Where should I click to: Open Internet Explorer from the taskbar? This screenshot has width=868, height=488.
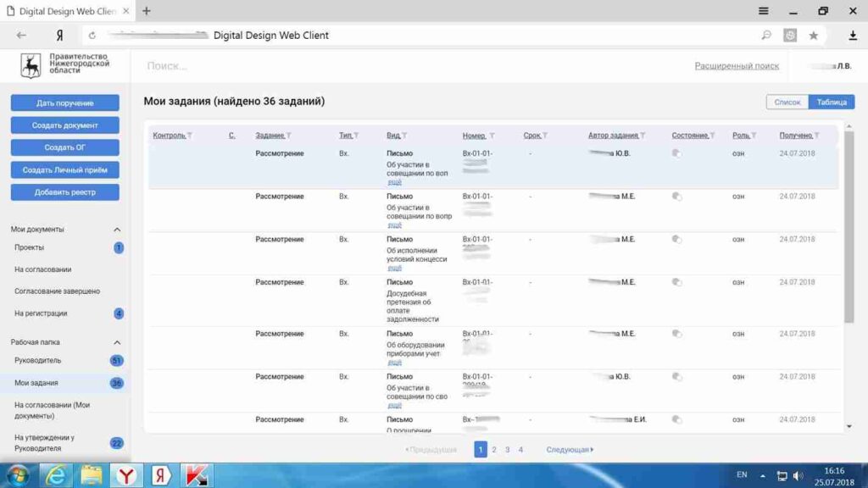click(56, 475)
